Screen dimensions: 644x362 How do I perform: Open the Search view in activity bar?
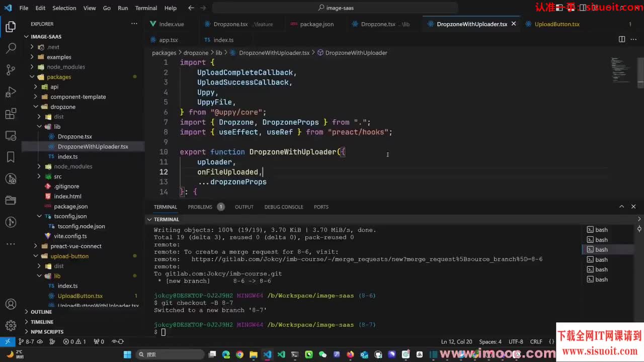[11, 49]
